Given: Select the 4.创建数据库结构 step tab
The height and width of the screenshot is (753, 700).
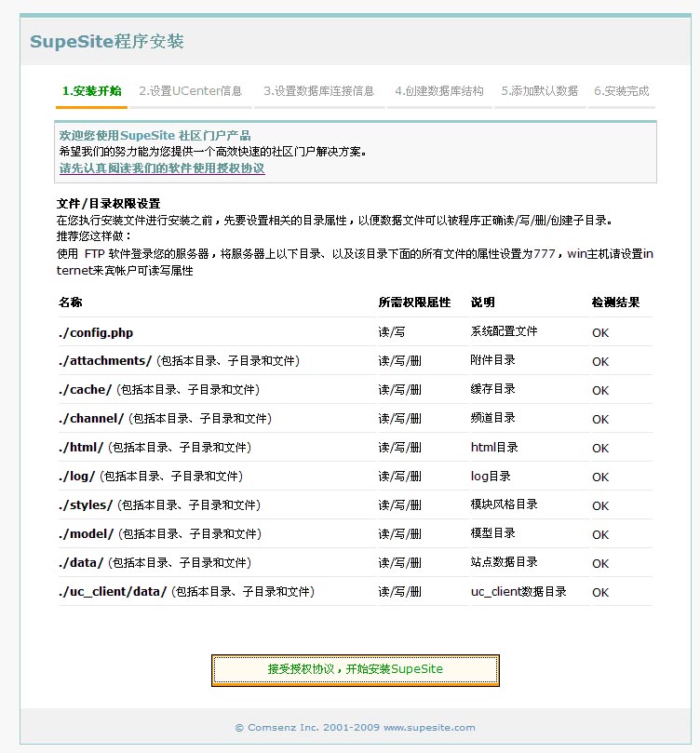Looking at the screenshot, I should pos(439,91).
